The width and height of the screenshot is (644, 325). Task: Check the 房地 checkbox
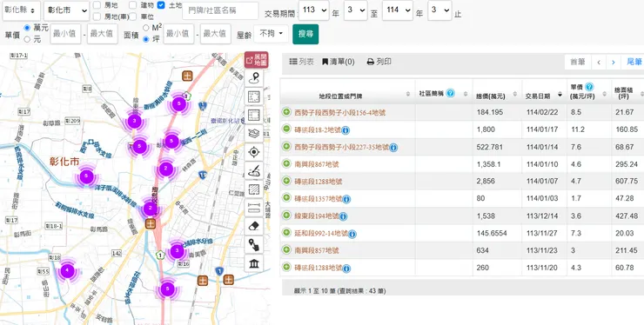pyautogui.click(x=97, y=5)
